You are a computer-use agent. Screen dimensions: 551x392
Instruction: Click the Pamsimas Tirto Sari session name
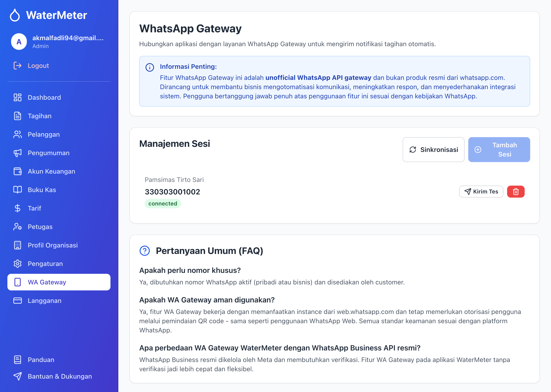[174, 180]
